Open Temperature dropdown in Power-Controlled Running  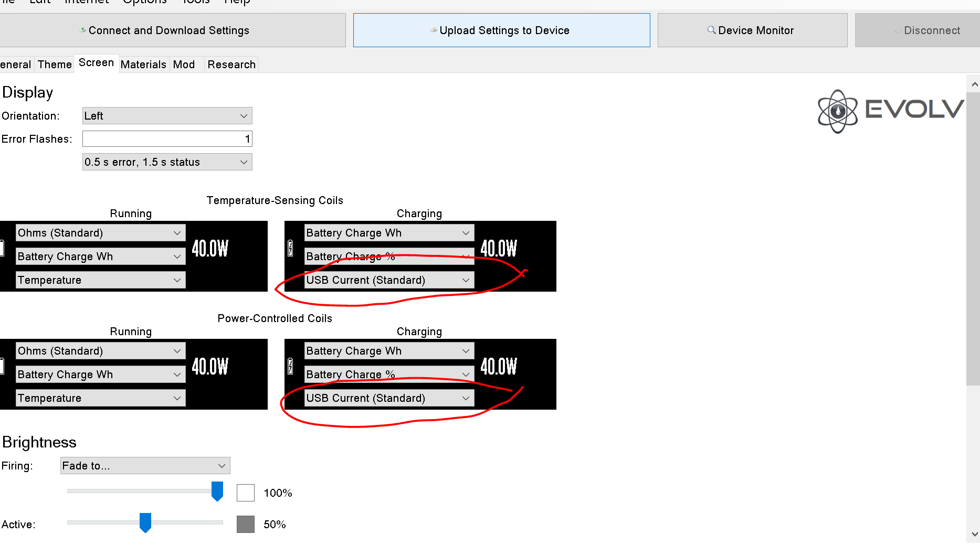pyautogui.click(x=100, y=398)
